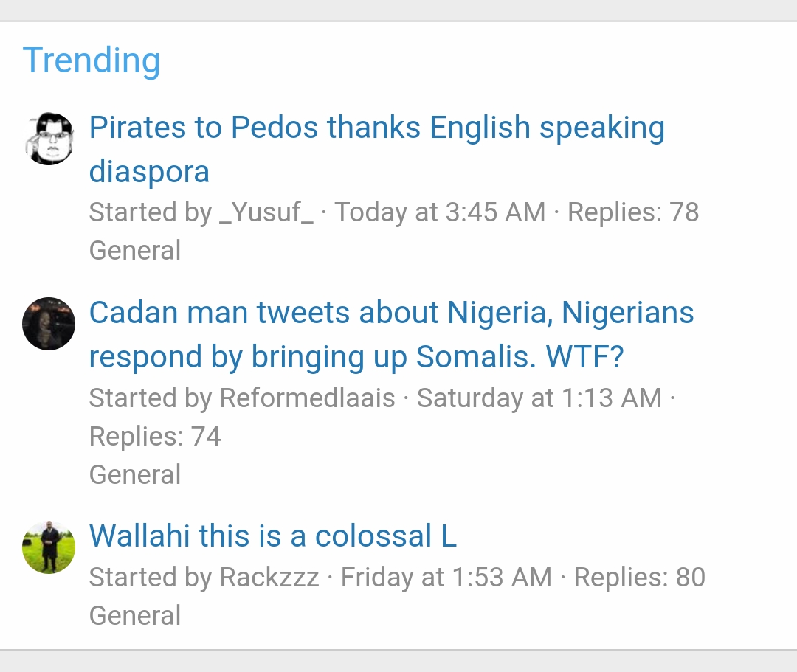The width and height of the screenshot is (797, 672).
Task: Open General forum under _Yusuf_'s thread
Action: (x=135, y=251)
